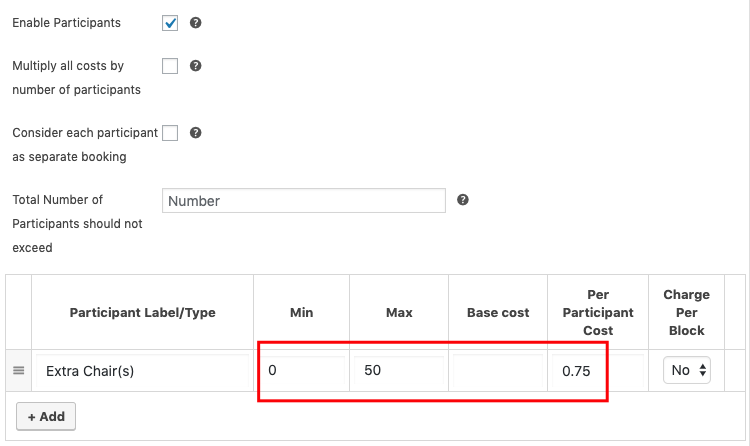This screenshot has height=446, width=750.
Task: Click the empty Base cost field
Action: coord(497,371)
